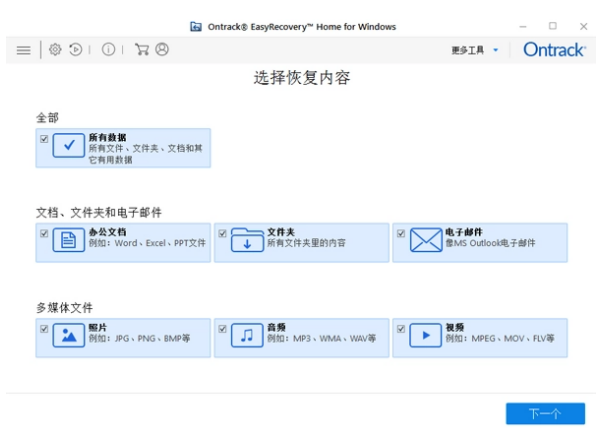Expand the 更多工具 dropdown
Viewport: 602px width, 428px height.
coord(475,49)
